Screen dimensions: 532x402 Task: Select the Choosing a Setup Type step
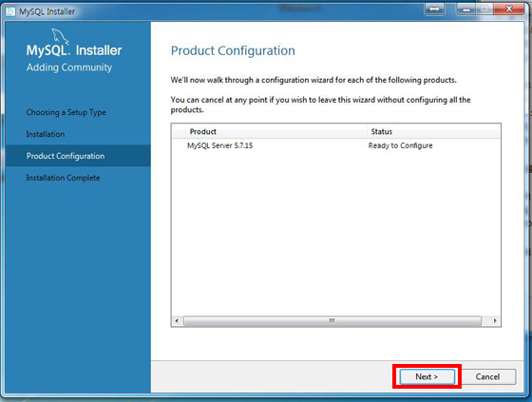pos(66,112)
